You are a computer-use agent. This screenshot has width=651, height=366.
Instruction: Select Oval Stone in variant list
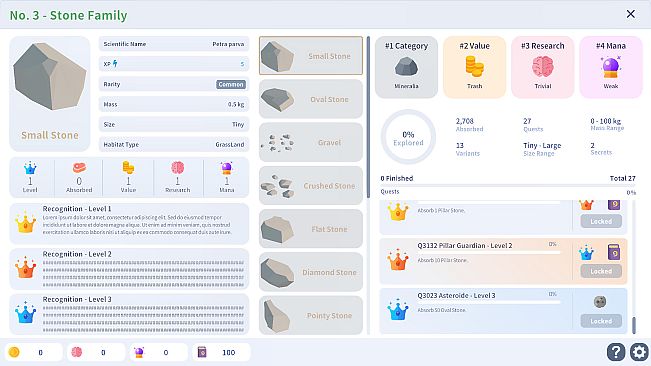tap(311, 99)
